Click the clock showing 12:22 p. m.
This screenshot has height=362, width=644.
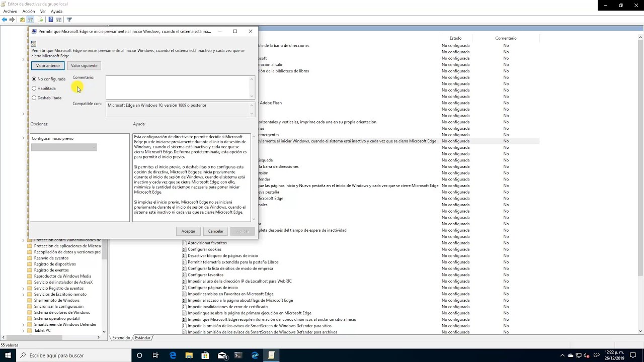coord(614,352)
